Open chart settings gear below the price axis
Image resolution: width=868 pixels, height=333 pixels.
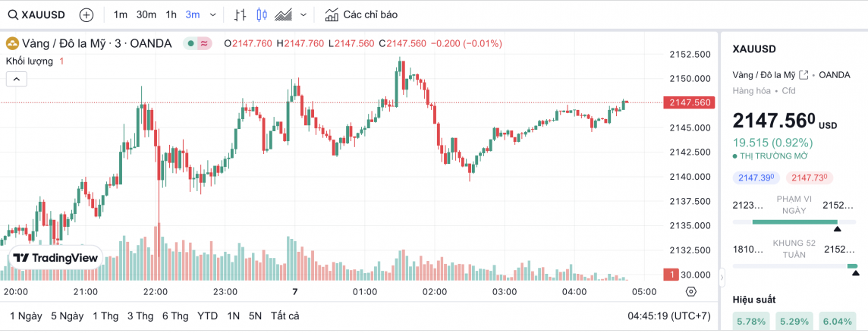tap(690, 291)
